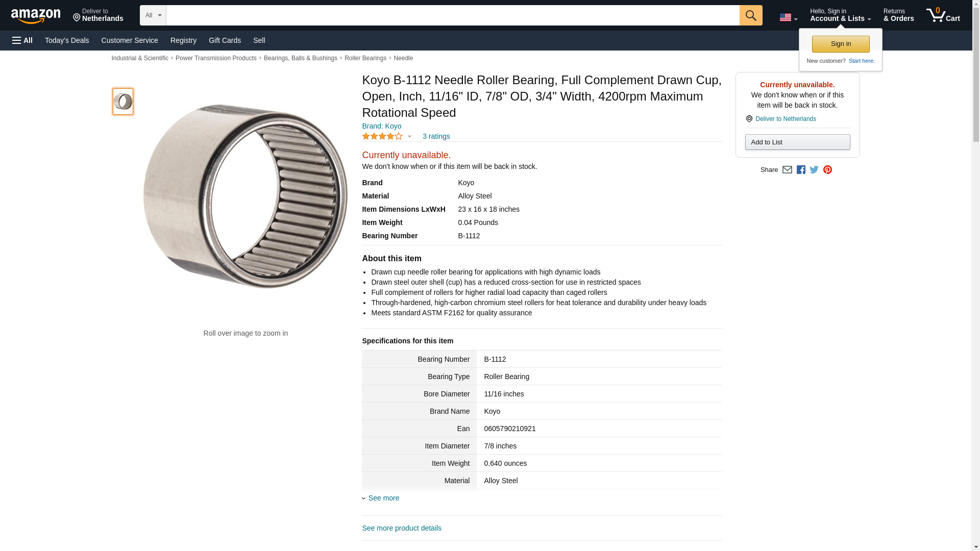Share via email envelope icon

(787, 170)
